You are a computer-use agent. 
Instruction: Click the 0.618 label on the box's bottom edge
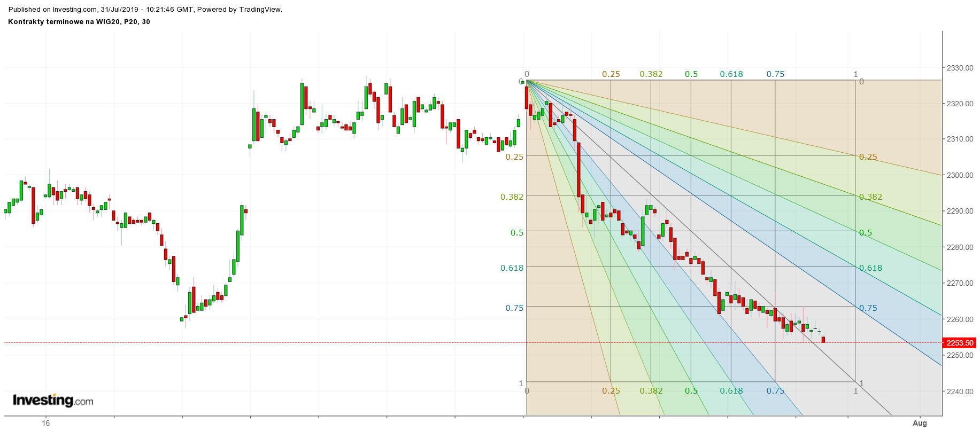pos(731,391)
